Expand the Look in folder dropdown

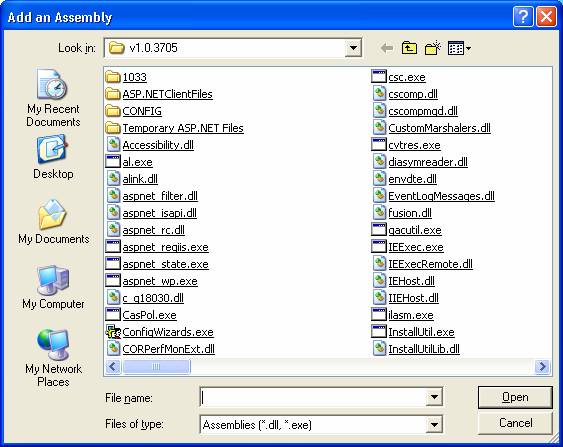tap(353, 48)
